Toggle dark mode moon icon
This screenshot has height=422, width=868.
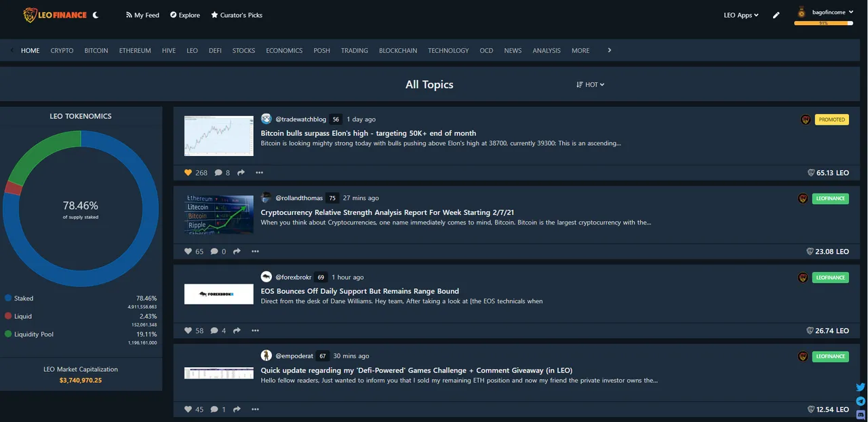(x=96, y=14)
